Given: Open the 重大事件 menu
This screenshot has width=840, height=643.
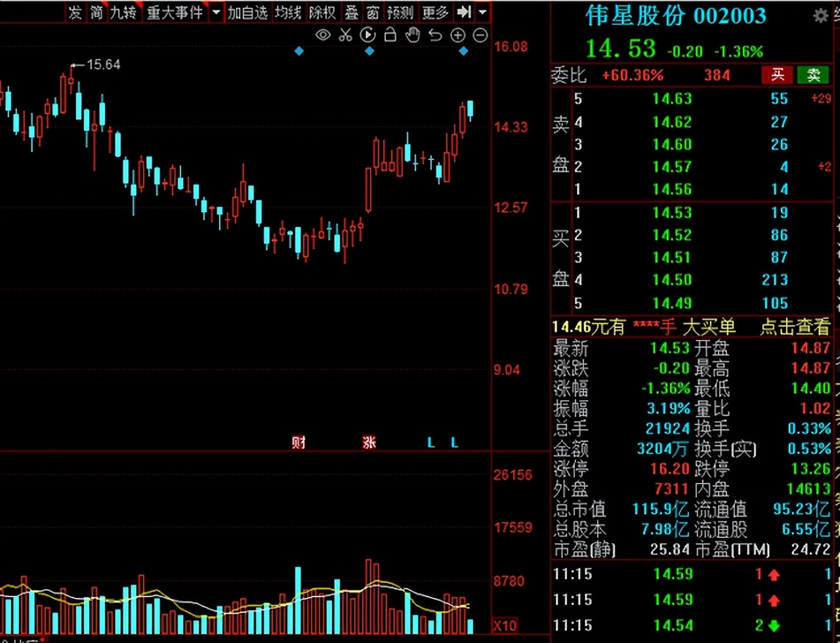Looking at the screenshot, I should (175, 12).
